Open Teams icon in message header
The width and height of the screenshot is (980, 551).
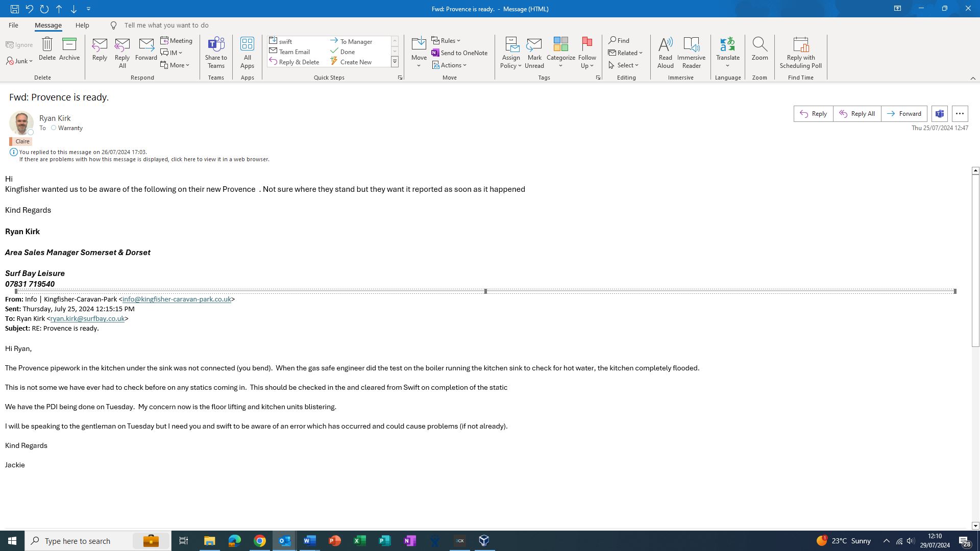click(x=940, y=114)
